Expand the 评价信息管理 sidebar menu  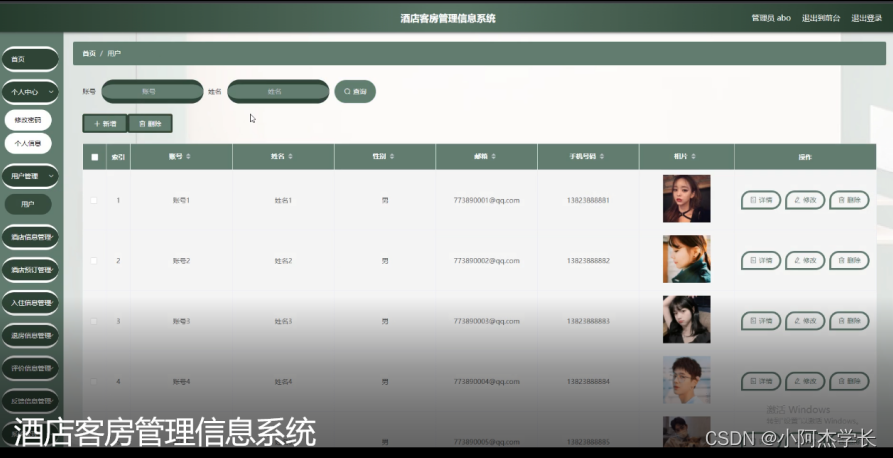30,369
